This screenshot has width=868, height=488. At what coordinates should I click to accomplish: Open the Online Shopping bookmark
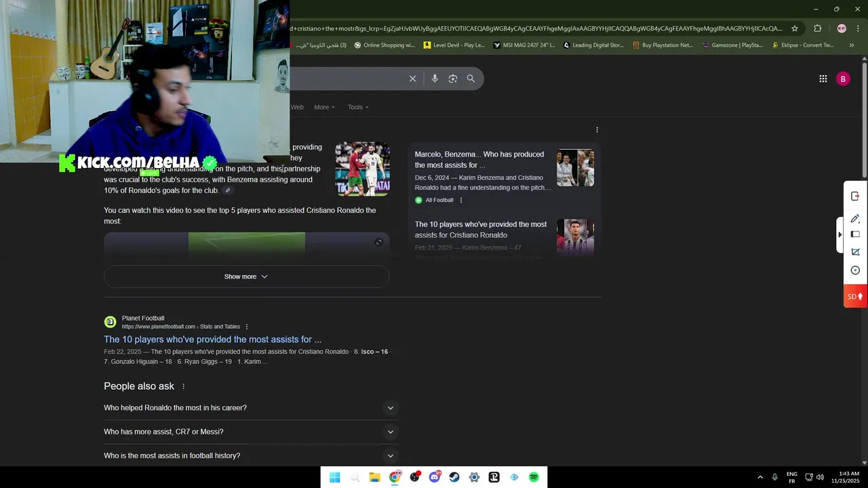[x=384, y=45]
